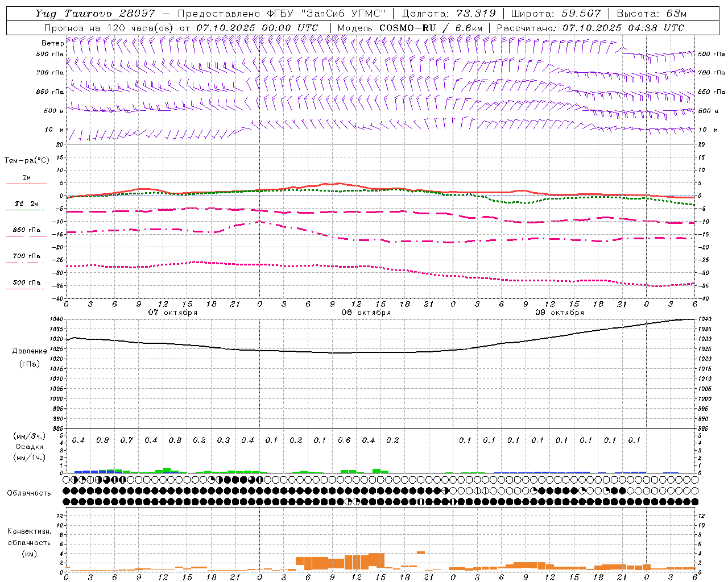The width and height of the screenshot is (728, 582).
Task: Click the date label "07 октября"
Action: pos(173,313)
